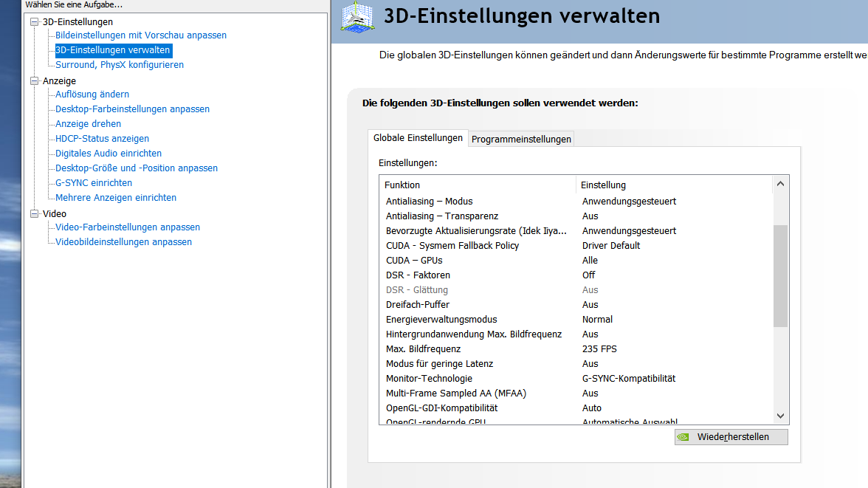The height and width of the screenshot is (488, 868).
Task: Select Dreifach-Puffer row
Action: click(576, 305)
